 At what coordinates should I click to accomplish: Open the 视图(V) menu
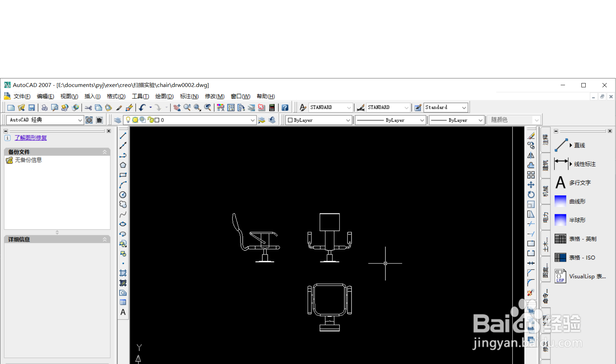click(69, 96)
